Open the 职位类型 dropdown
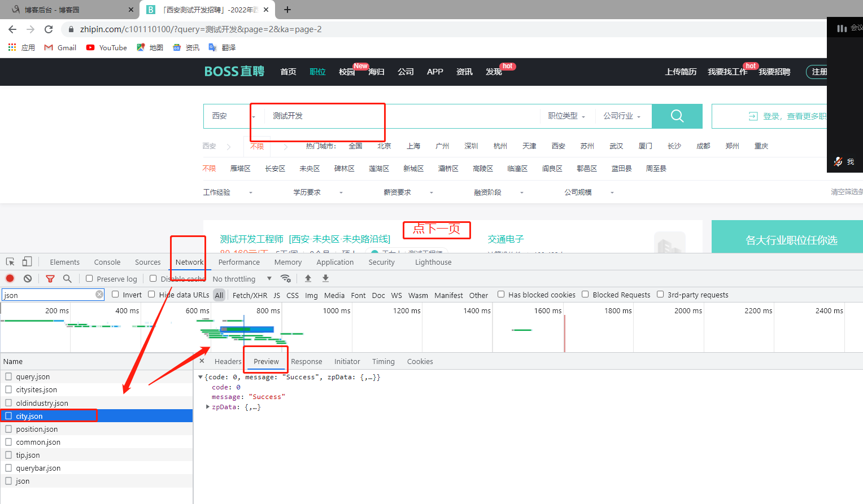This screenshot has height=504, width=863. [566, 116]
